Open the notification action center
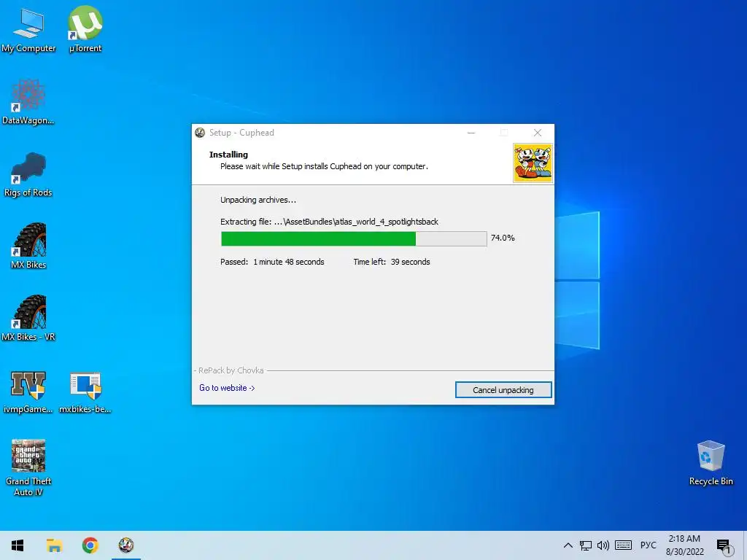The height and width of the screenshot is (560, 747). [724, 545]
